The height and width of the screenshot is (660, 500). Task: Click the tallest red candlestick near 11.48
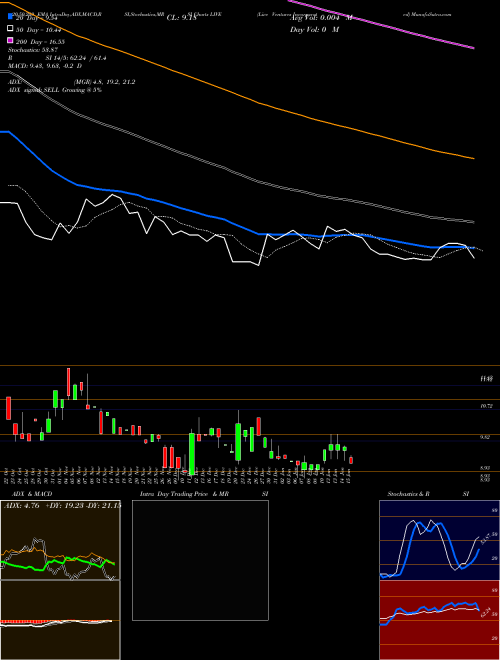(69, 382)
